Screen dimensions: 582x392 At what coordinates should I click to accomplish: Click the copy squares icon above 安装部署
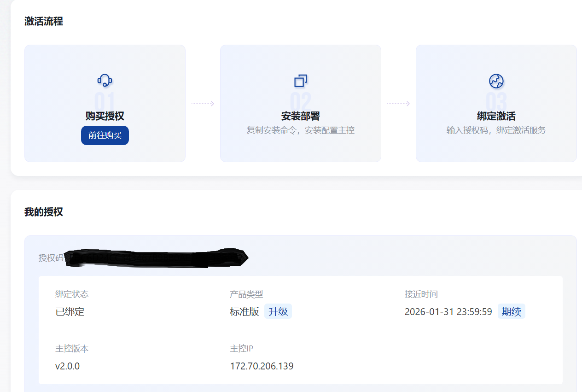(300, 81)
